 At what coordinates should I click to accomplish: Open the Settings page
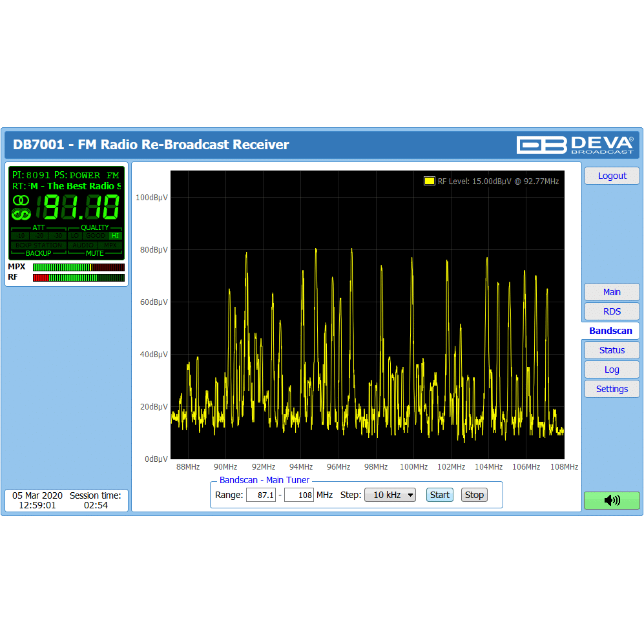[611, 389]
